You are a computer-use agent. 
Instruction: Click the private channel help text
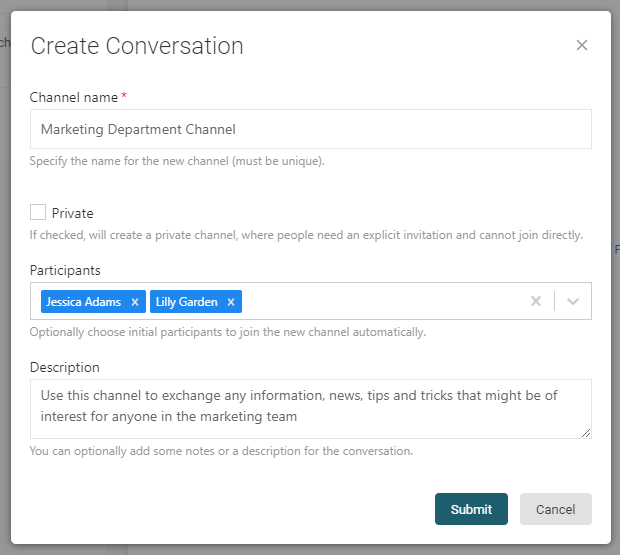point(305,235)
